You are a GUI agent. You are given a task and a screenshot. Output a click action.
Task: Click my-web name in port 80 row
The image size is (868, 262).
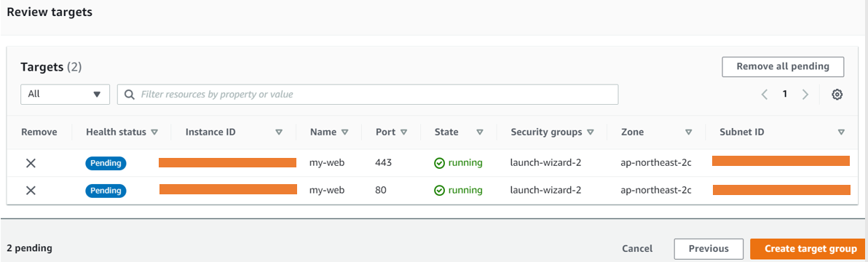click(x=327, y=190)
